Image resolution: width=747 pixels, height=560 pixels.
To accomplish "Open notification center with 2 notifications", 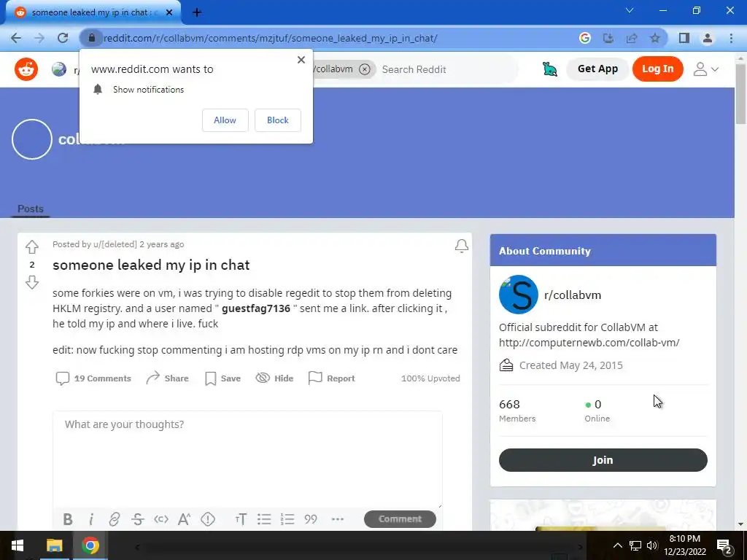I will [724, 546].
